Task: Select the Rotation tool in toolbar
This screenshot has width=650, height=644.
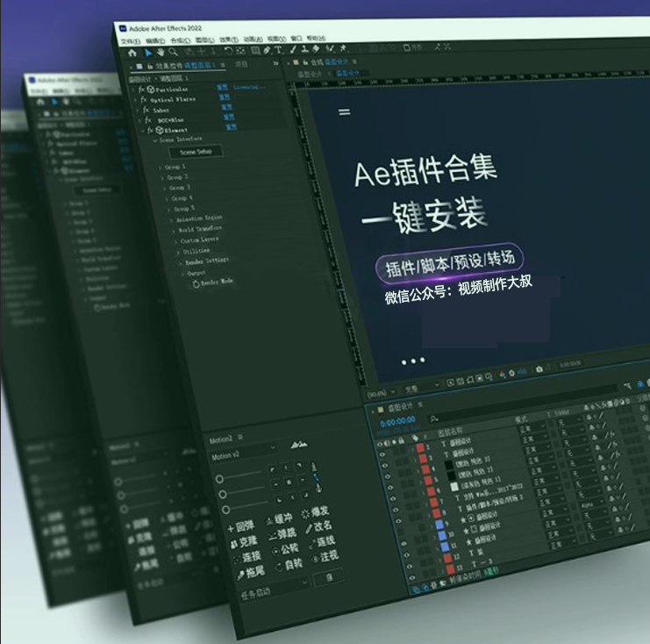Action: pyautogui.click(x=228, y=51)
